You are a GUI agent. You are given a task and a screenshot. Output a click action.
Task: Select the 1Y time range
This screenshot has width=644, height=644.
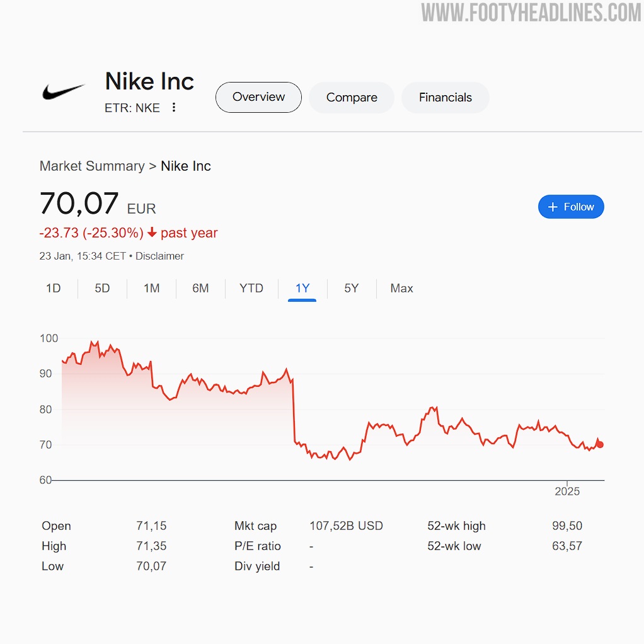pos(302,289)
